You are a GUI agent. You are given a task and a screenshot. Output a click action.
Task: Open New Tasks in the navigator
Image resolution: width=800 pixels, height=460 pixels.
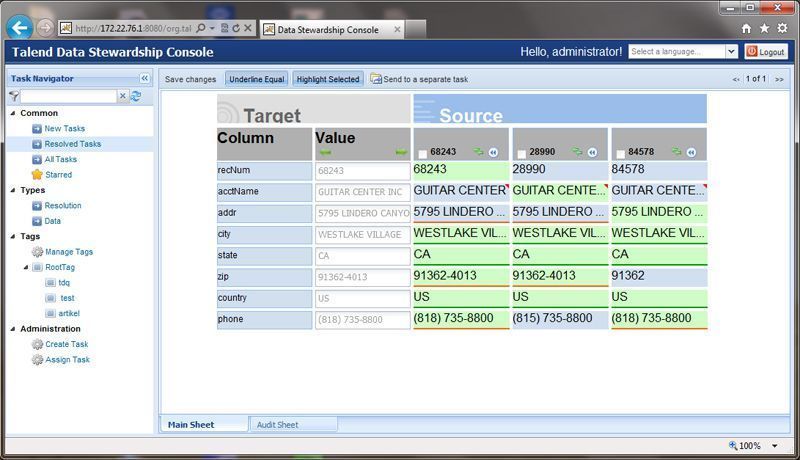pyautogui.click(x=64, y=129)
